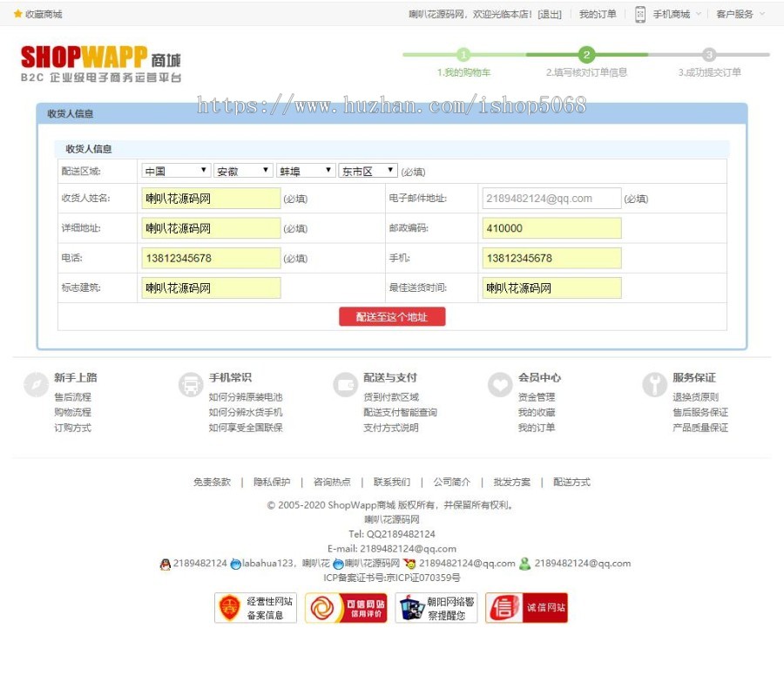Click the 最佳送货时间 input field

[551, 288]
